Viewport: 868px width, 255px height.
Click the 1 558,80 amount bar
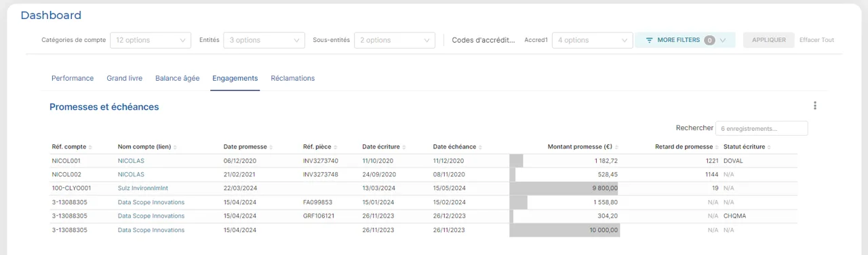518,202
